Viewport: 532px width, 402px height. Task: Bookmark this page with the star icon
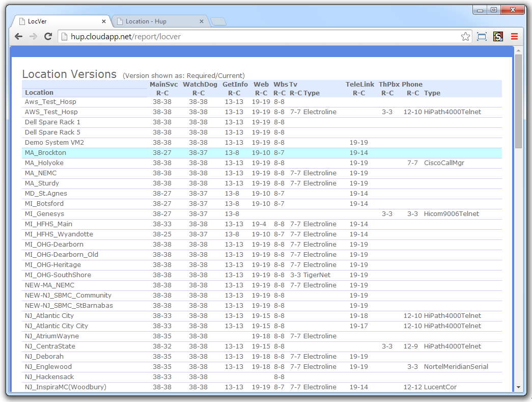465,37
